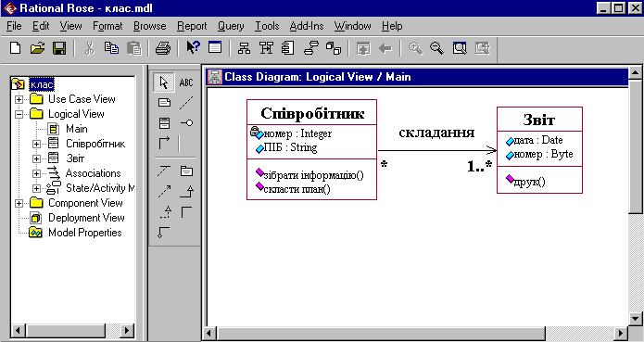This screenshot has width=644, height=342.
Task: Browse Class Diagram toolbar icon
Action: coord(245,48)
